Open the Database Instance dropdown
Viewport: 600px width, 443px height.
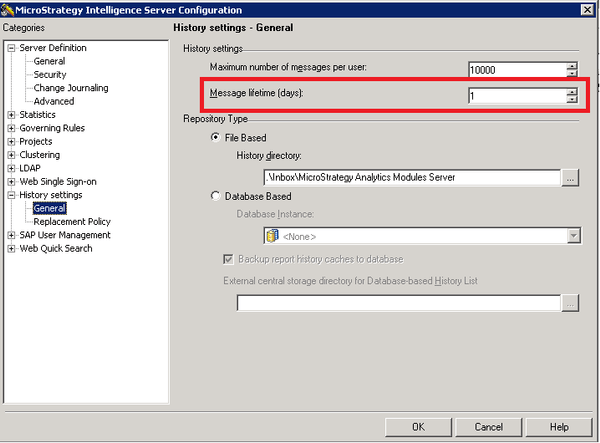pos(574,236)
